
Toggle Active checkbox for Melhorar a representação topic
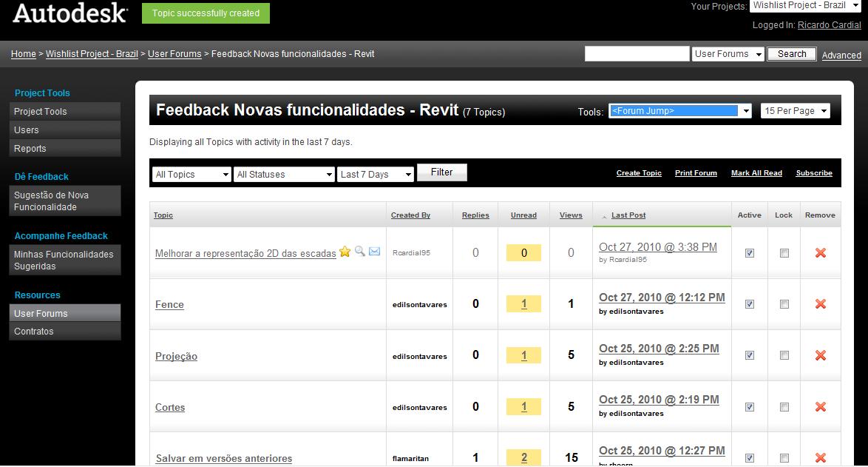point(750,253)
